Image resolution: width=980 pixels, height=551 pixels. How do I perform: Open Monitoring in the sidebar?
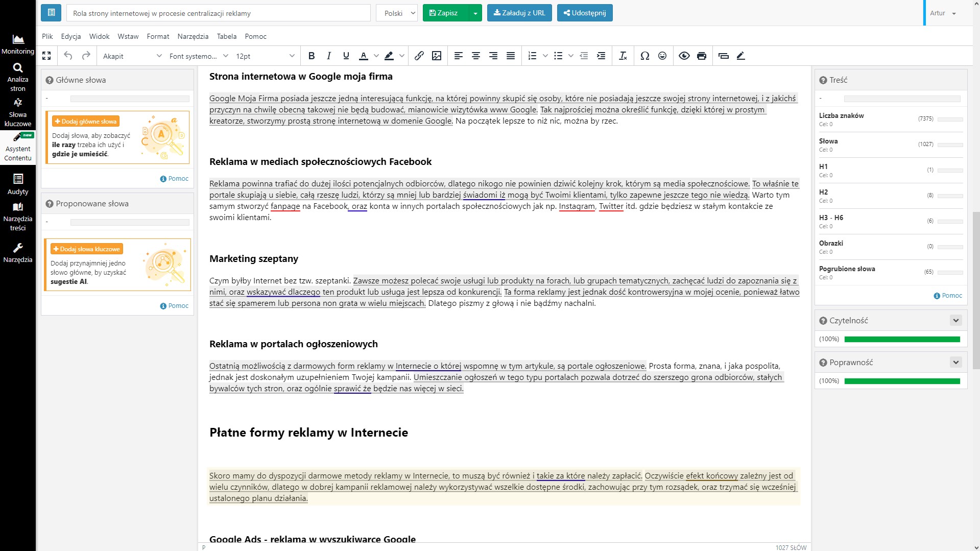pyautogui.click(x=18, y=44)
